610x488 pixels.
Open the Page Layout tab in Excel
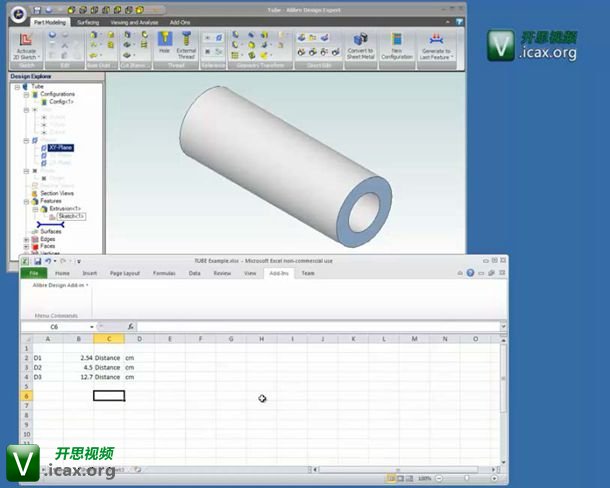pyautogui.click(x=124, y=273)
